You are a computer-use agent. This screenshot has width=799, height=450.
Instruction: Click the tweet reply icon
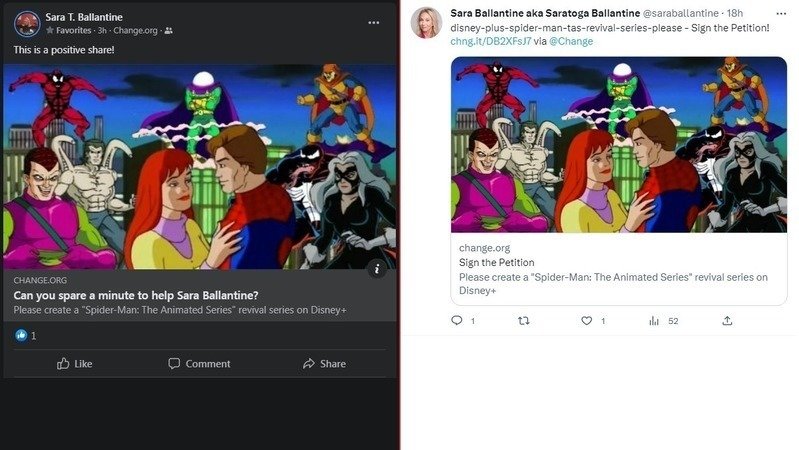click(457, 321)
